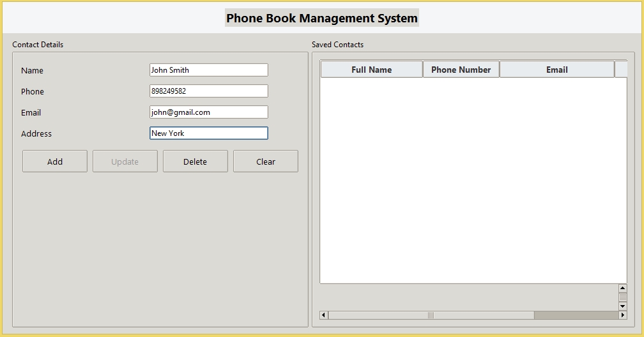The width and height of the screenshot is (644, 337).
Task: Click the empty Saved Contacts table area
Action: (473, 180)
